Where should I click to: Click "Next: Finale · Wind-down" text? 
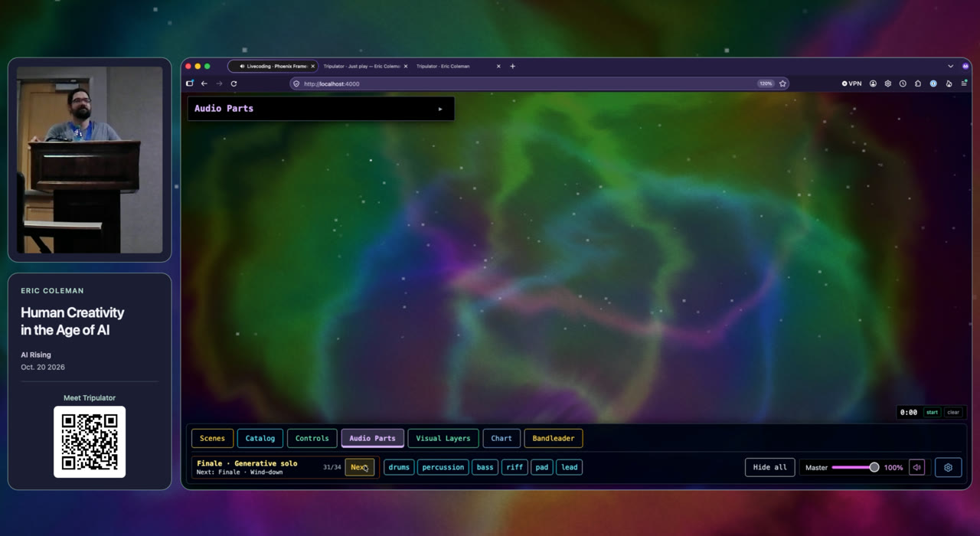[x=240, y=472]
